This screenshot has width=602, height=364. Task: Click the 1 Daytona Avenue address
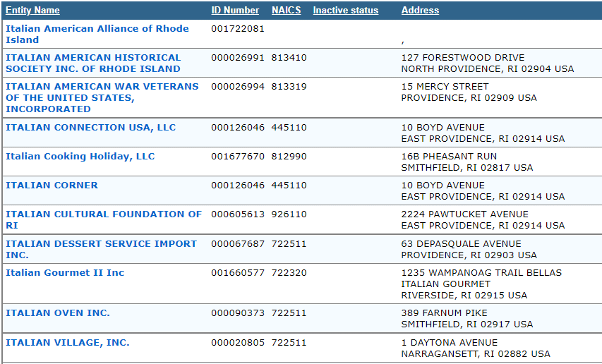[x=476, y=348]
